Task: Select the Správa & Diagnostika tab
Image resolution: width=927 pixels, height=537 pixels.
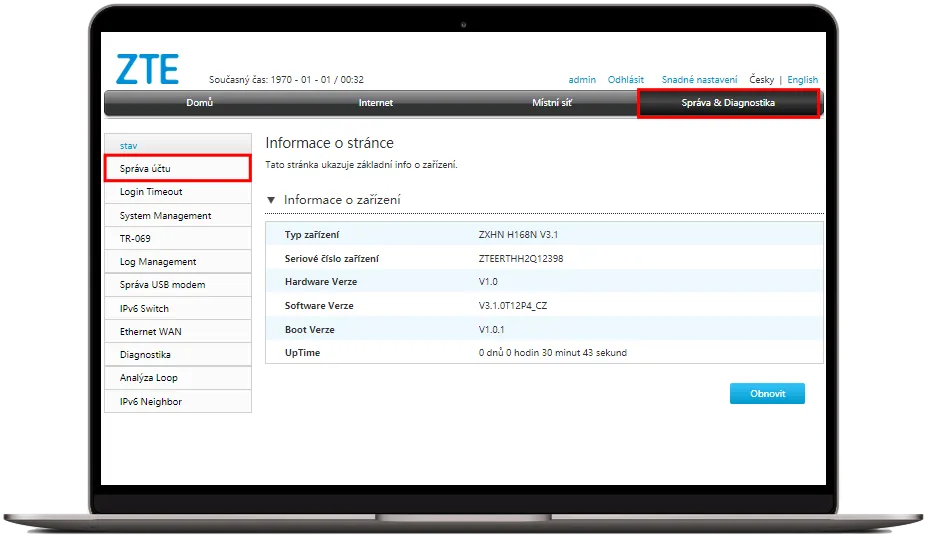Action: pyautogui.click(x=728, y=103)
